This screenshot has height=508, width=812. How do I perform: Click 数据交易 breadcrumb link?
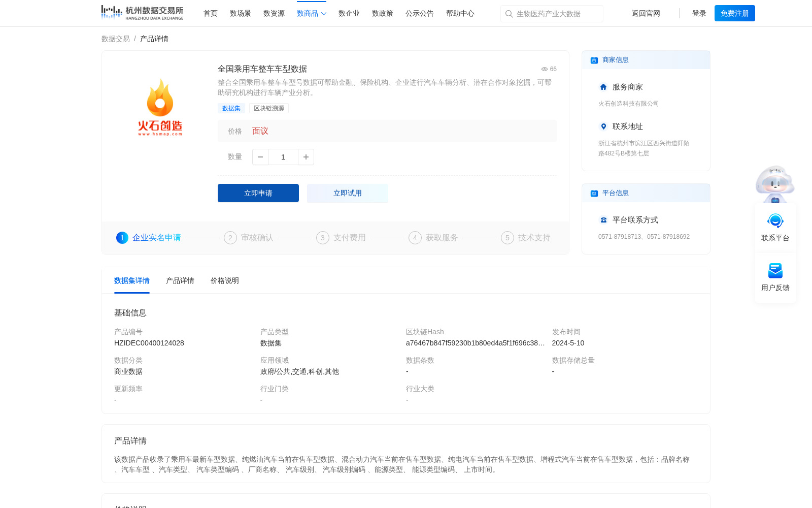[116, 39]
